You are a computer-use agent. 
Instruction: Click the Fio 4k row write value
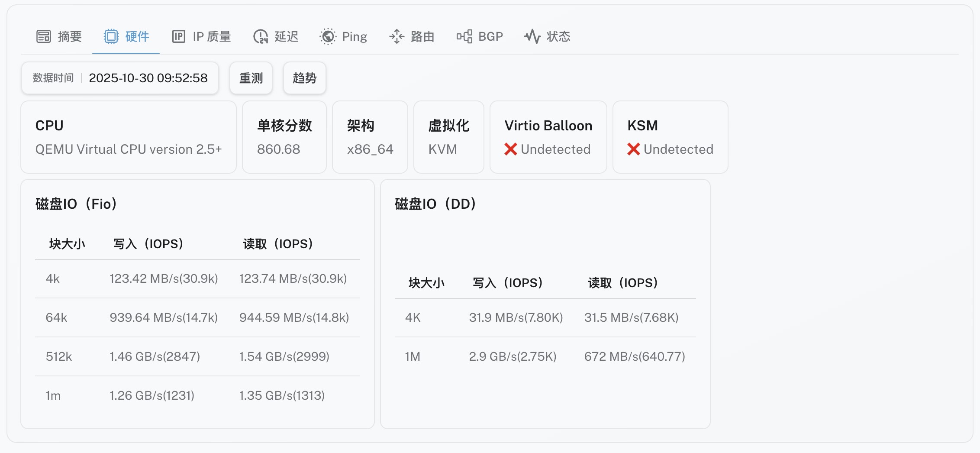click(164, 278)
